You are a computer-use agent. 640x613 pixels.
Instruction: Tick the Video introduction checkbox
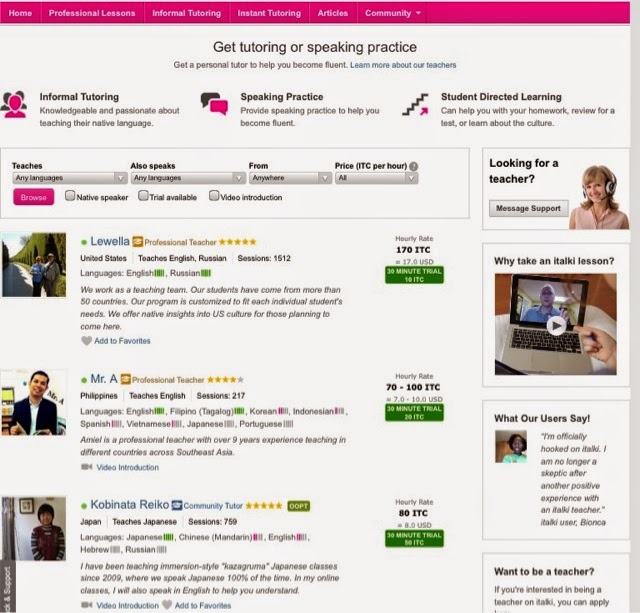click(x=214, y=195)
